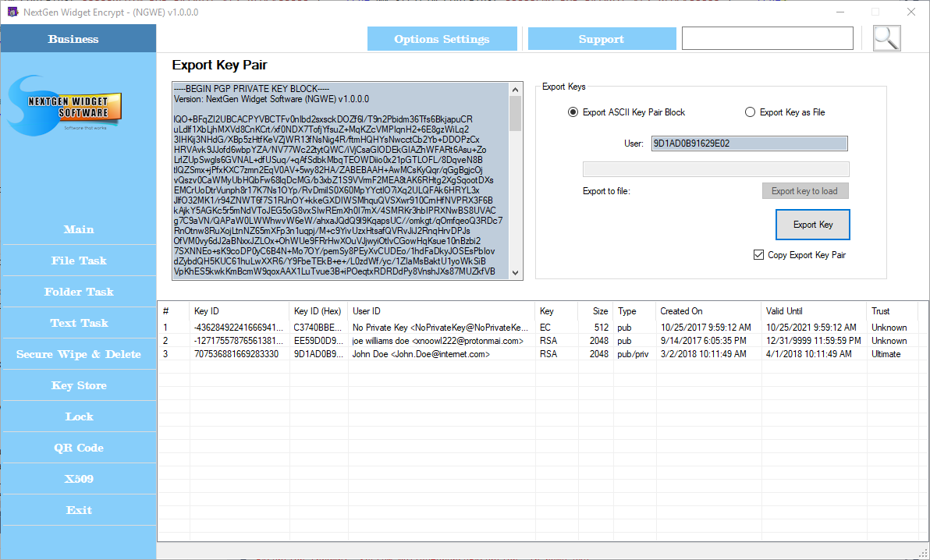Open Text Task from the sidebar
This screenshot has width=930, height=560.
click(79, 323)
